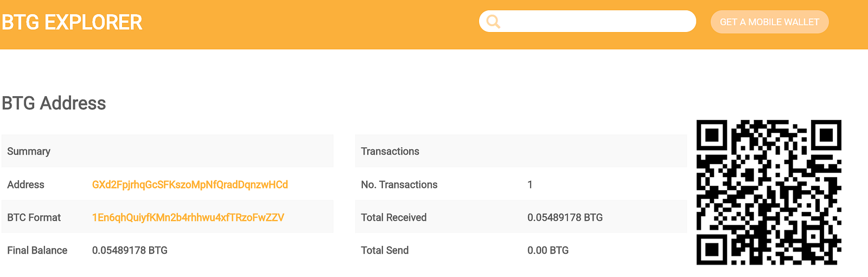The height and width of the screenshot is (277, 868).
Task: Click the magnifying glass search icon
Action: [493, 22]
